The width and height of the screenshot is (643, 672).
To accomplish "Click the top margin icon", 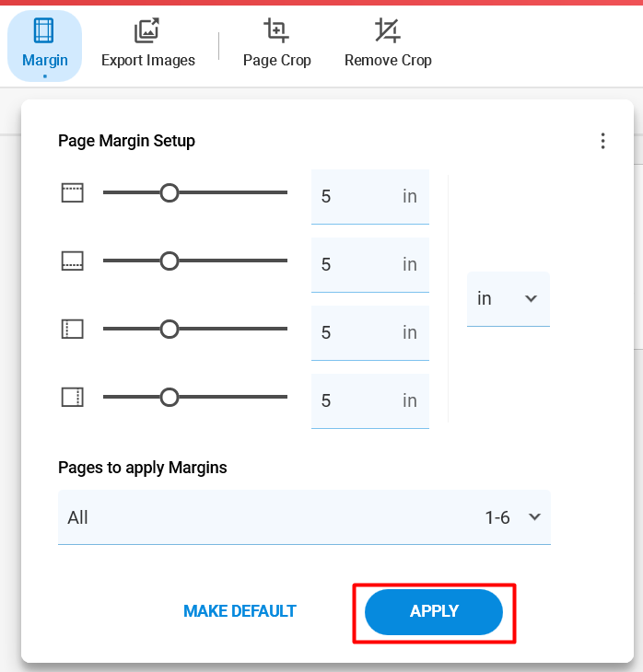I will point(73,193).
